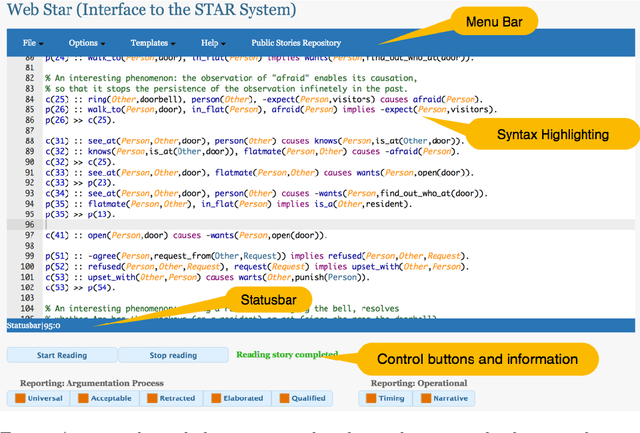This screenshot has width=640, height=433.
Task: Toggle the Retracted reporting option
Action: click(x=170, y=398)
